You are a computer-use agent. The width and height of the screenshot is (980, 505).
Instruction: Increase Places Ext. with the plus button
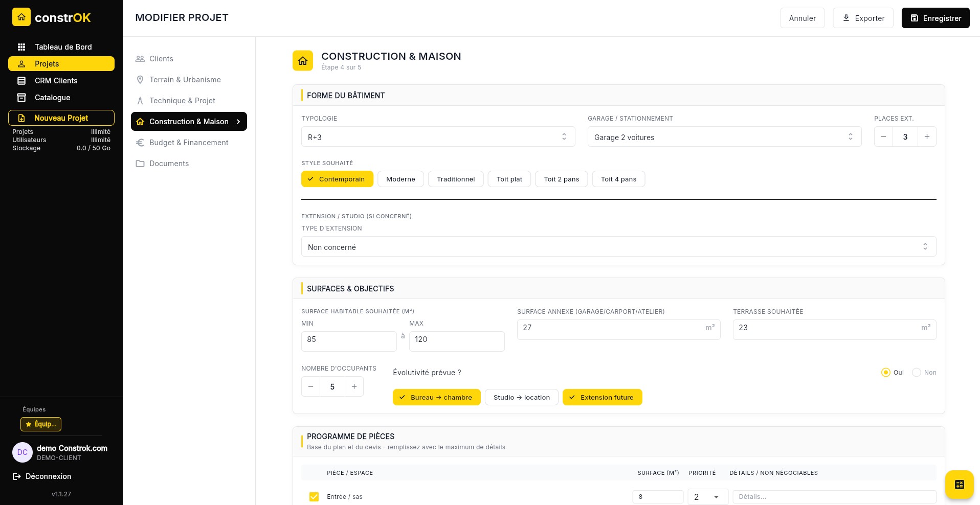[x=927, y=136]
